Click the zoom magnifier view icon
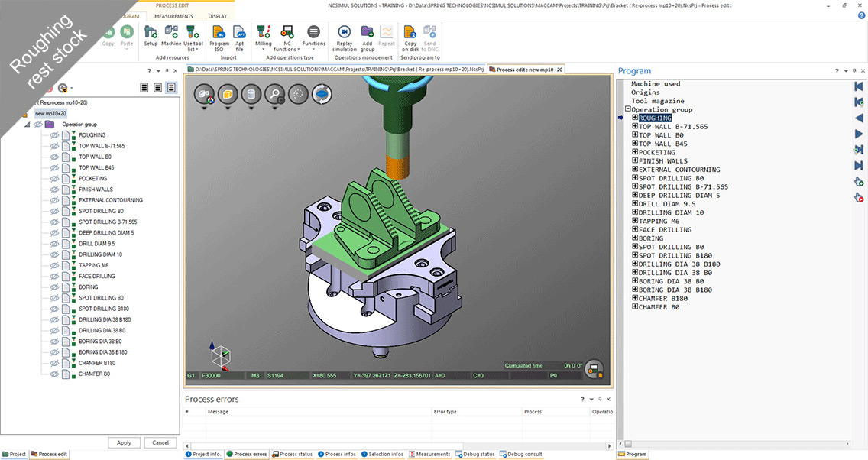The image size is (868, 460). point(273,95)
